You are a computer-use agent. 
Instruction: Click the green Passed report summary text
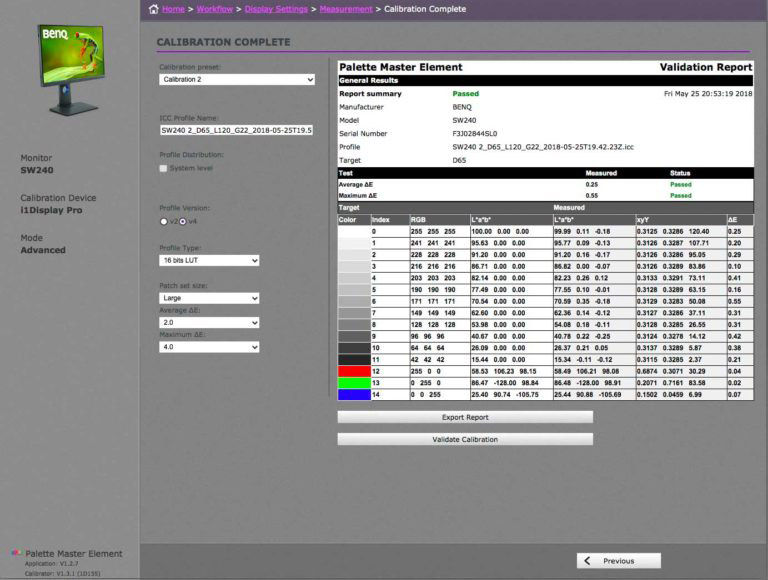click(x=465, y=94)
